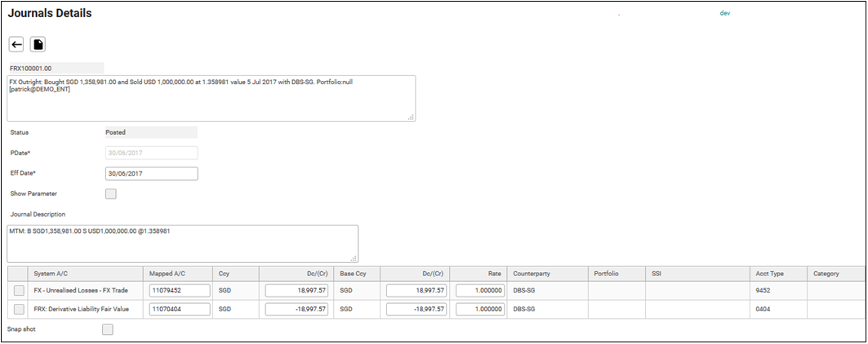868x344 pixels.
Task: Click the back arrow icon
Action: (16, 45)
